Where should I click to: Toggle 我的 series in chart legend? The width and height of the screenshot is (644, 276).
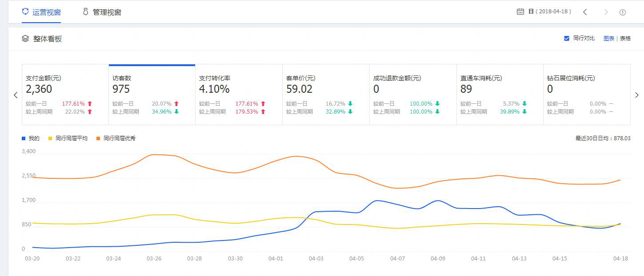click(x=31, y=138)
